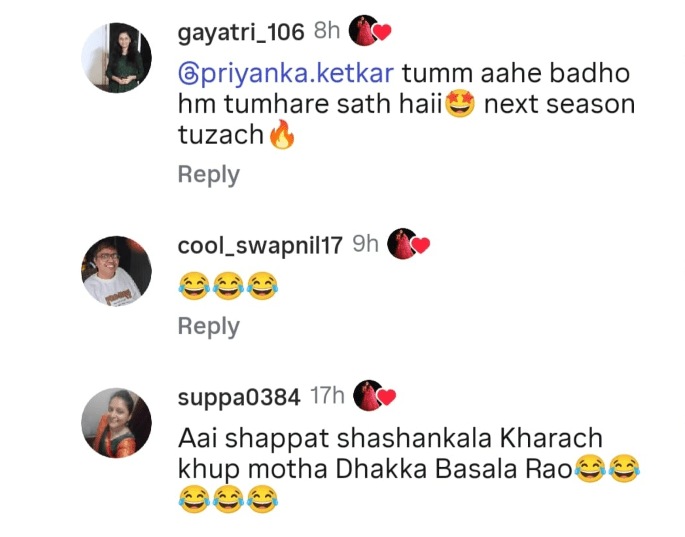Click the star-eyes emoji after haii

[460, 104]
